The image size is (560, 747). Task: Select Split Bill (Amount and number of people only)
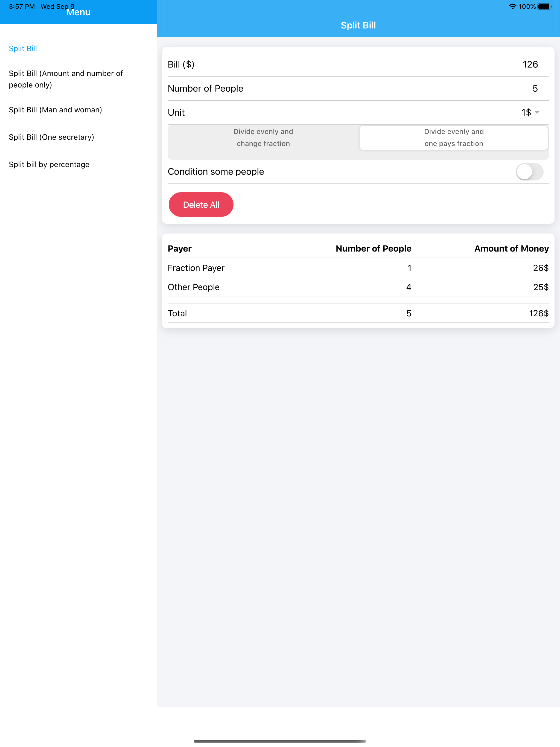click(x=66, y=79)
